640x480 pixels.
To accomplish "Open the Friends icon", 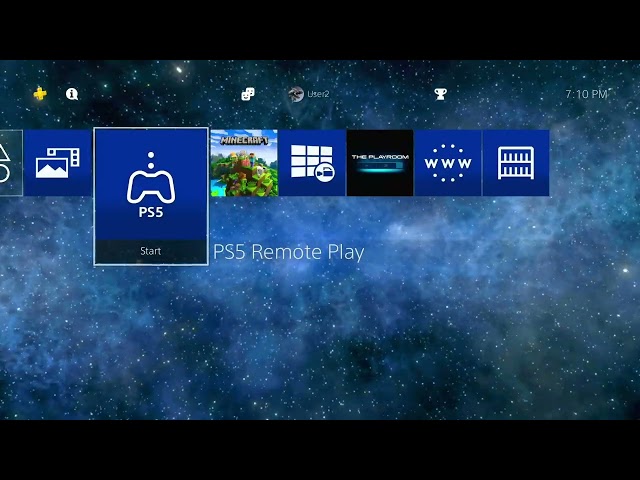I will [x=248, y=94].
